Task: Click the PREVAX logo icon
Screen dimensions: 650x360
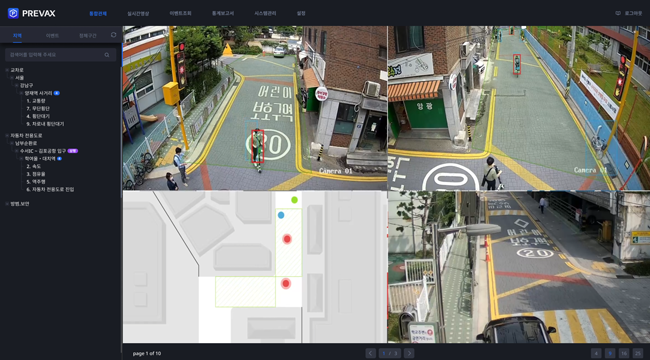Action: click(13, 13)
